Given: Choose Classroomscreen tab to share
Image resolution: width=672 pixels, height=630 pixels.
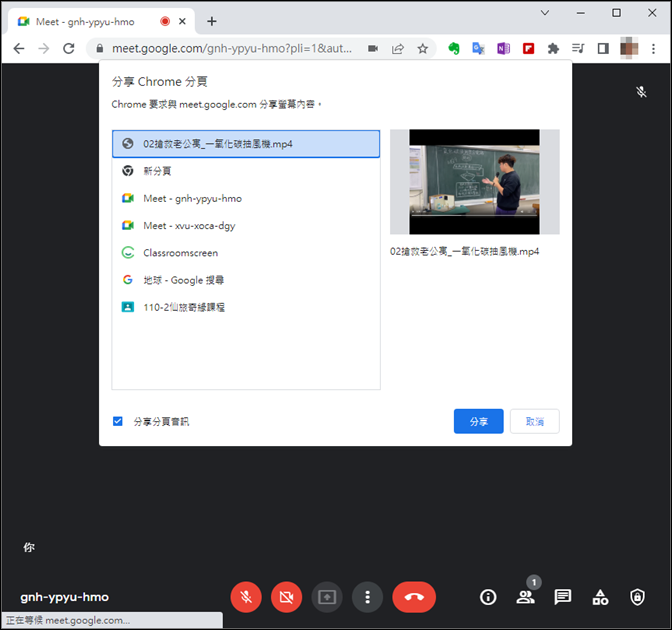Looking at the screenshot, I should 246,253.
